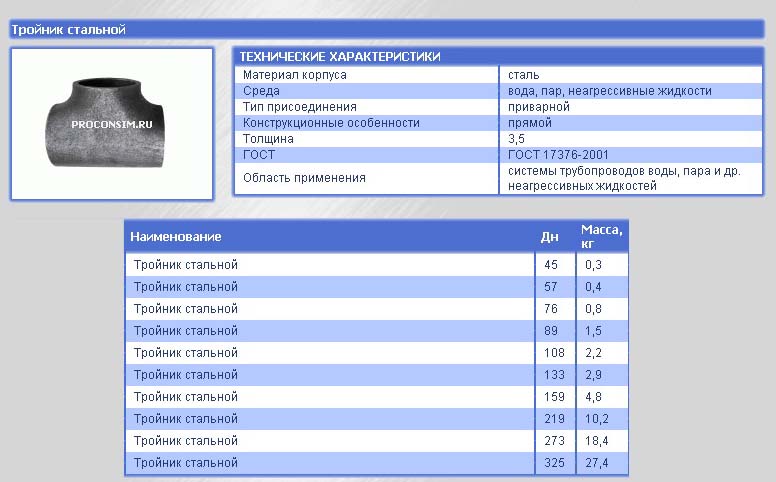
Task: Select the Дн value '76'
Action: click(x=551, y=309)
